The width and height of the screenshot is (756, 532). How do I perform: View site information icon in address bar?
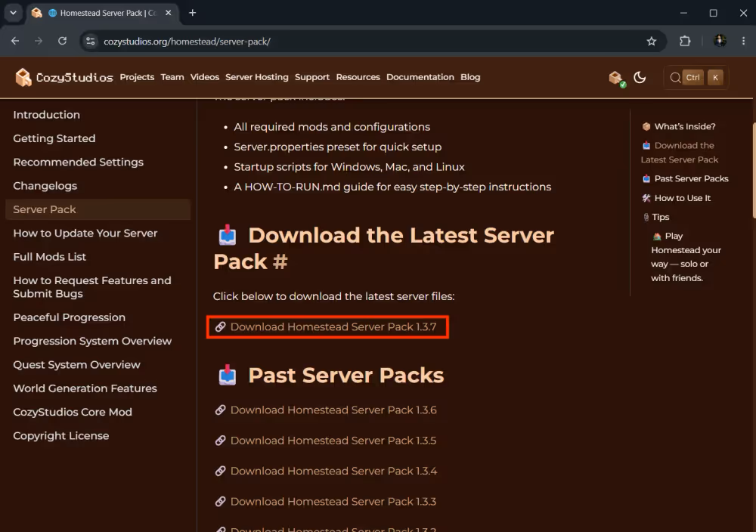(90, 42)
